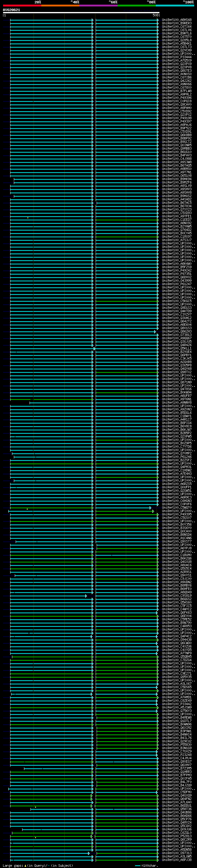The image size is (197, 868).
Task: Click the green ~80% identity legend segment
Action: 137,6
